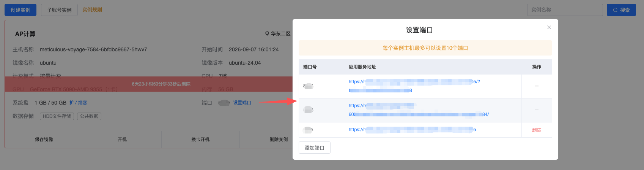This screenshot has height=170, width=644.
Task: Click the 设置端口 link in instance card
Action: point(242,103)
